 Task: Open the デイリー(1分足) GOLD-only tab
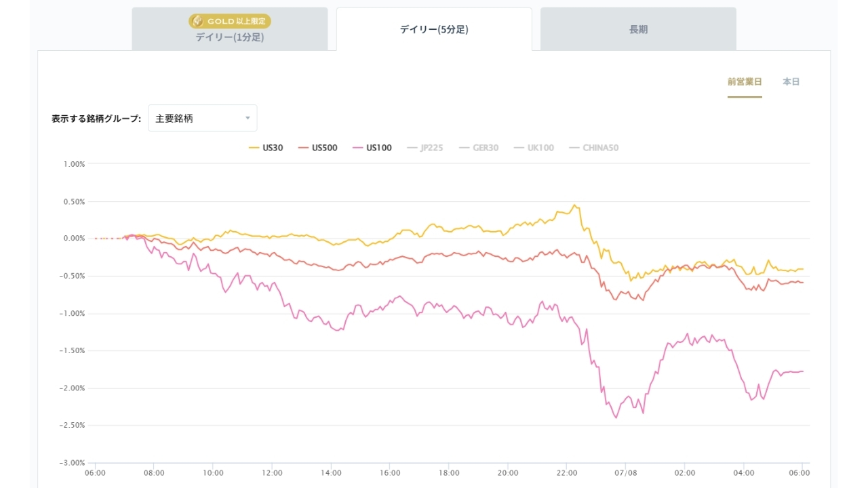tap(230, 29)
